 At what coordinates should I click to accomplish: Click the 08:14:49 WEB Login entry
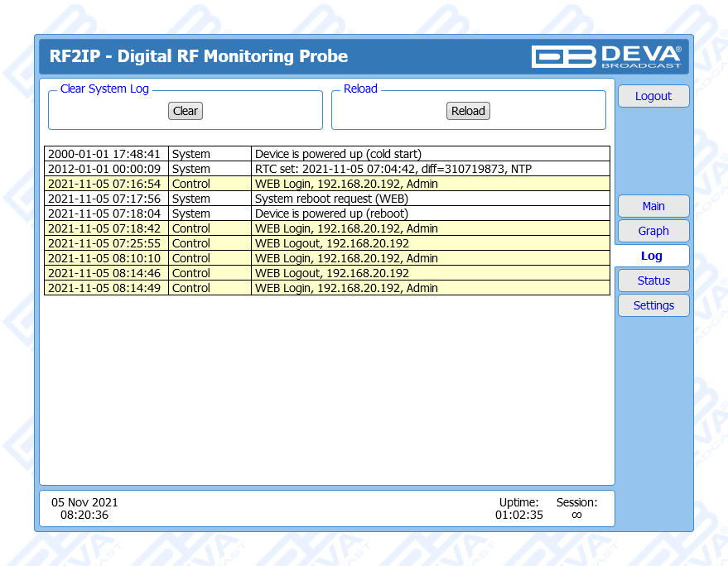[x=346, y=288]
